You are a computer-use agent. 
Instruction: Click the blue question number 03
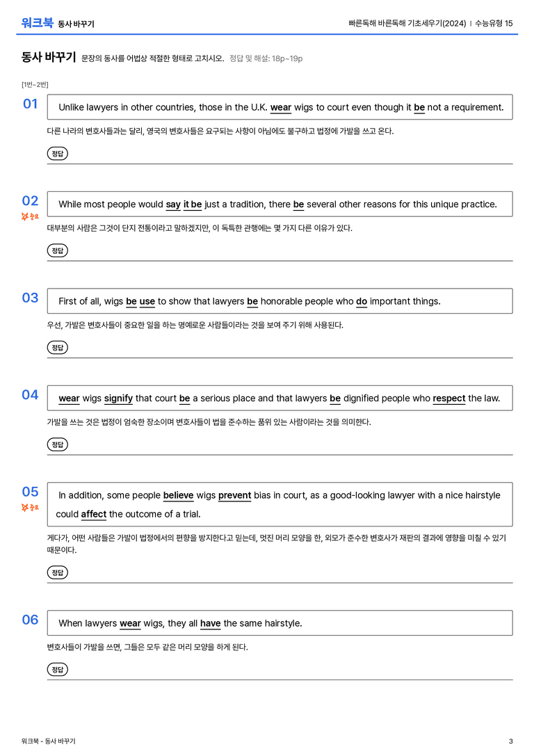pyautogui.click(x=30, y=298)
